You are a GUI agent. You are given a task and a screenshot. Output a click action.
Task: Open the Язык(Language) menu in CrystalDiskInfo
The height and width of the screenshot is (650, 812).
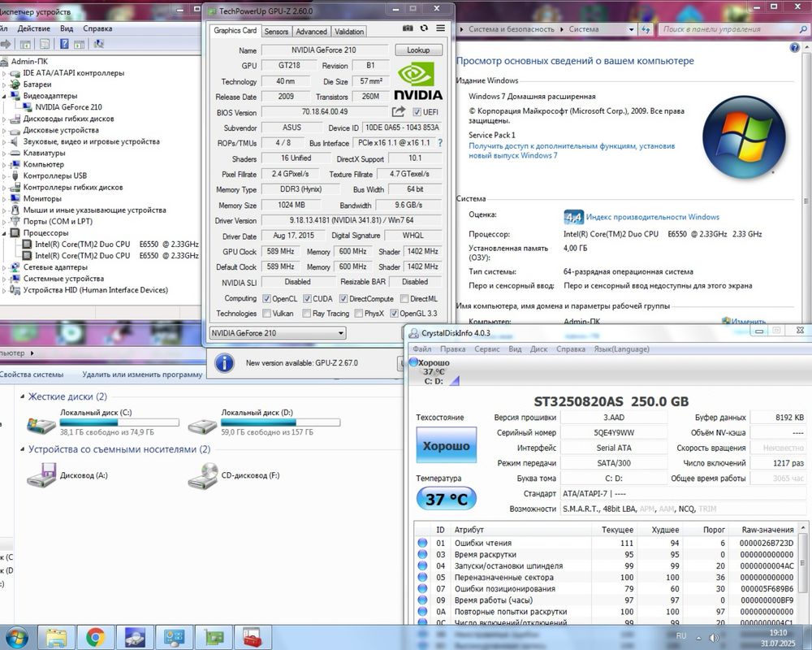pyautogui.click(x=621, y=349)
